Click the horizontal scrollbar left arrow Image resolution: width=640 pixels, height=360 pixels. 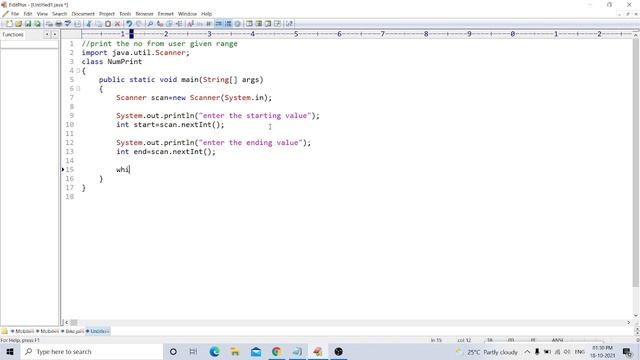(67, 322)
